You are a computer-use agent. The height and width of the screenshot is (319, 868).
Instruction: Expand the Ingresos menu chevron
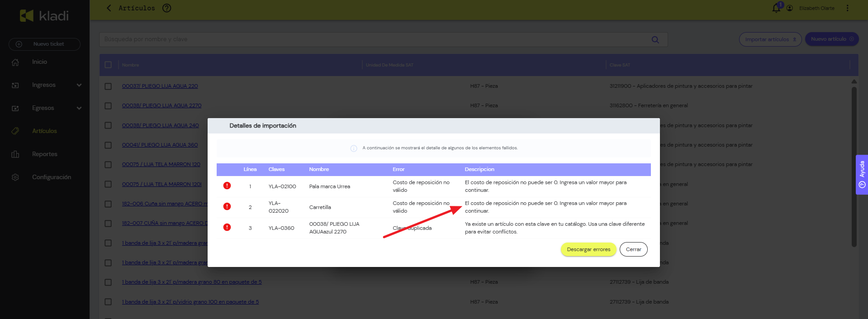(x=79, y=85)
